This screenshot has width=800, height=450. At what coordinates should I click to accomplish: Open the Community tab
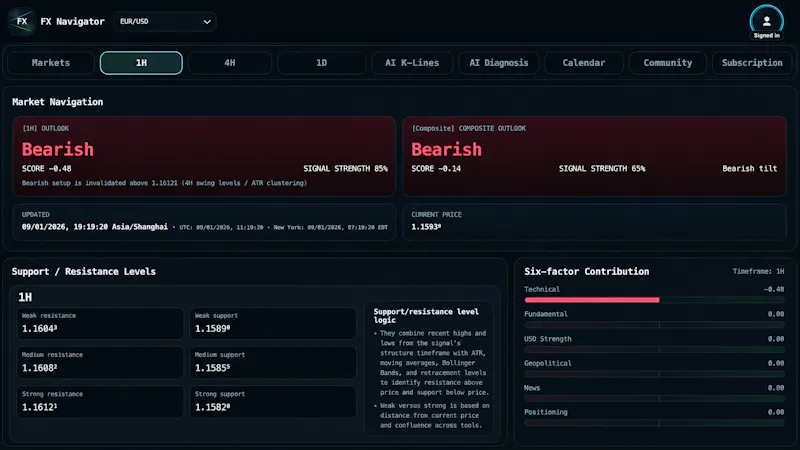pos(668,63)
